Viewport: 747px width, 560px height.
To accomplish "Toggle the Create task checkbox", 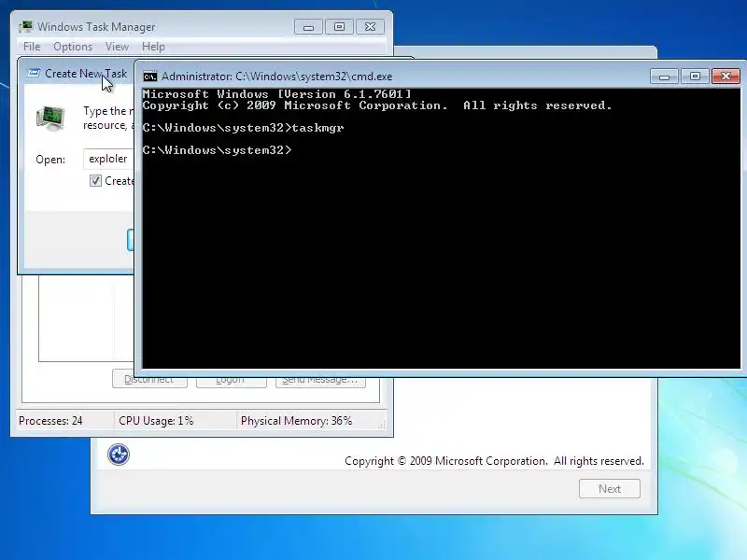I will [95, 180].
